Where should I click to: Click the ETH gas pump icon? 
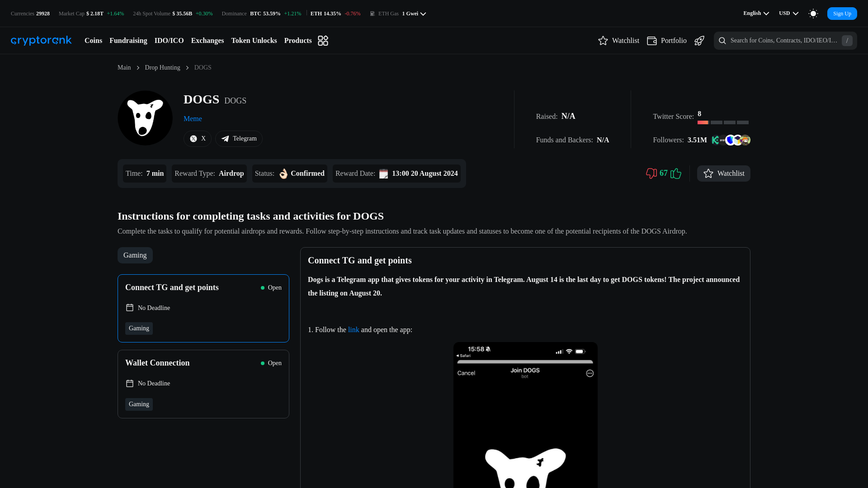(373, 14)
